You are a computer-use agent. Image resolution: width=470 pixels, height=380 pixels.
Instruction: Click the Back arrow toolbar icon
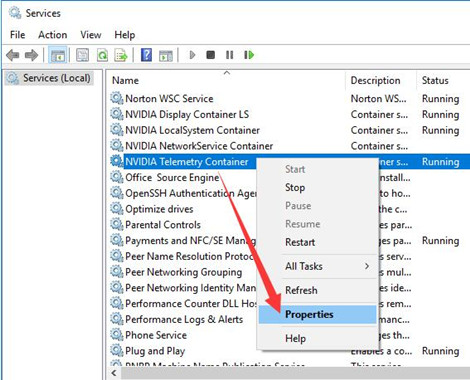[x=13, y=55]
